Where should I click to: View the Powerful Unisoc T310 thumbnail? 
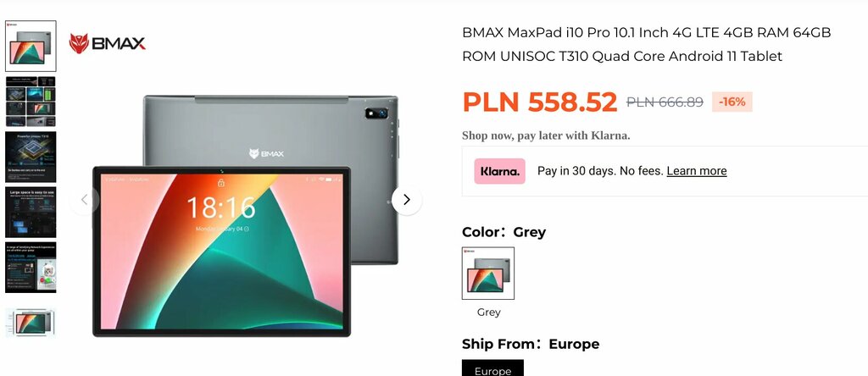31,157
